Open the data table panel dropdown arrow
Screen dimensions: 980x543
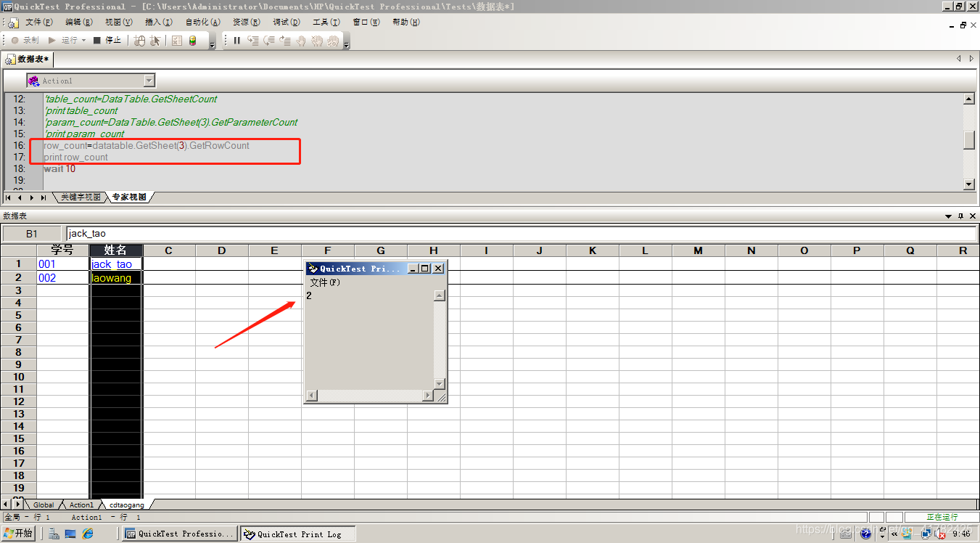coord(949,216)
